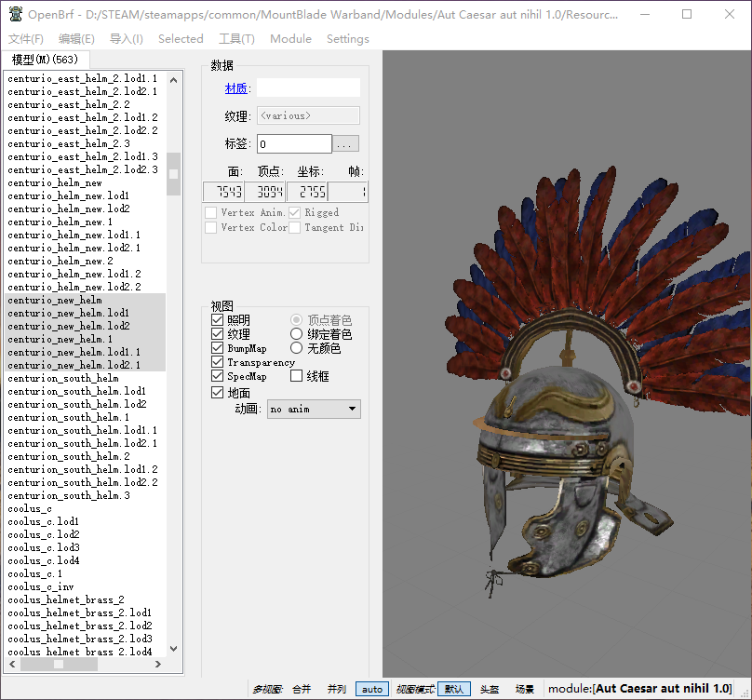This screenshot has height=700, width=752.
Task: Click the auto multi-view button
Action: click(x=372, y=689)
